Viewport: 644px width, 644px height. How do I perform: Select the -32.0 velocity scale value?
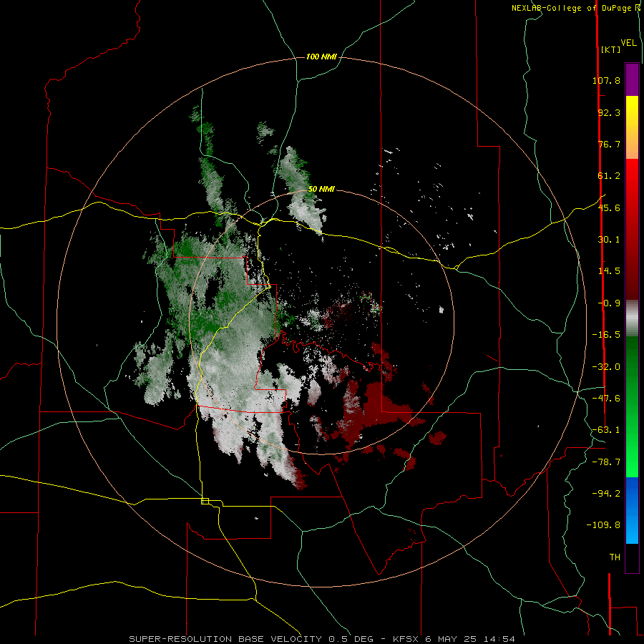click(606, 367)
